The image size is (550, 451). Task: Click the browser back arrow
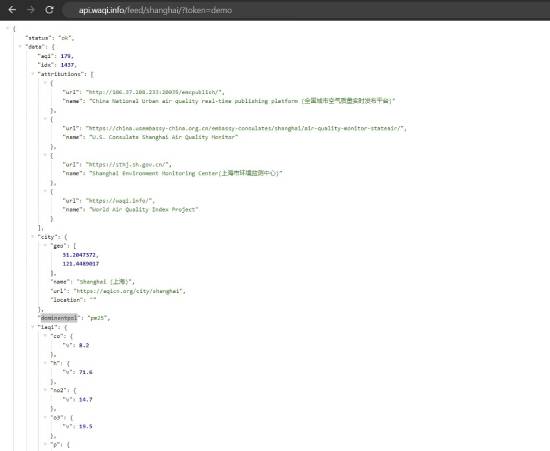(x=12, y=10)
